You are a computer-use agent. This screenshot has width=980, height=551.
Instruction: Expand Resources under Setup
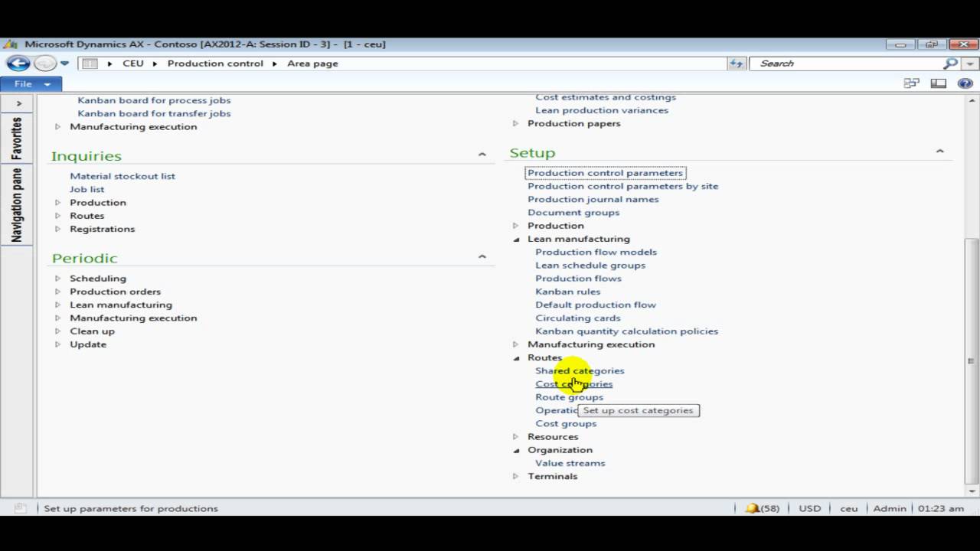(x=515, y=437)
